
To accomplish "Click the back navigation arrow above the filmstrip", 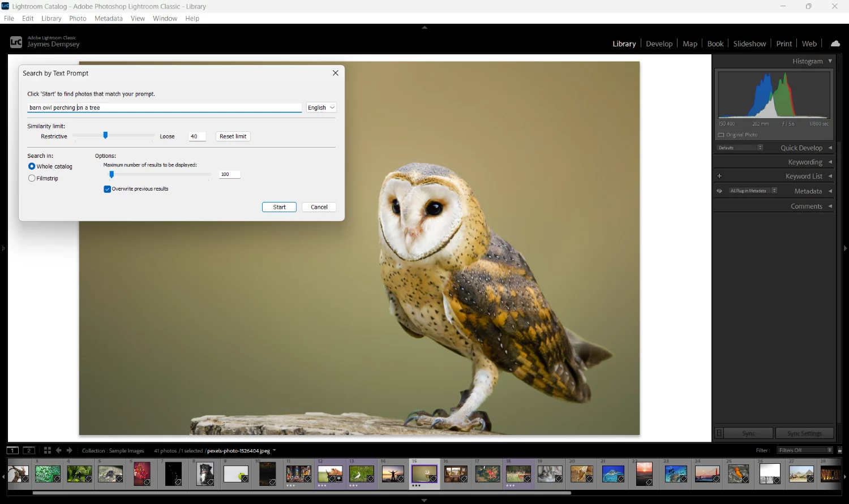I will [x=59, y=450].
